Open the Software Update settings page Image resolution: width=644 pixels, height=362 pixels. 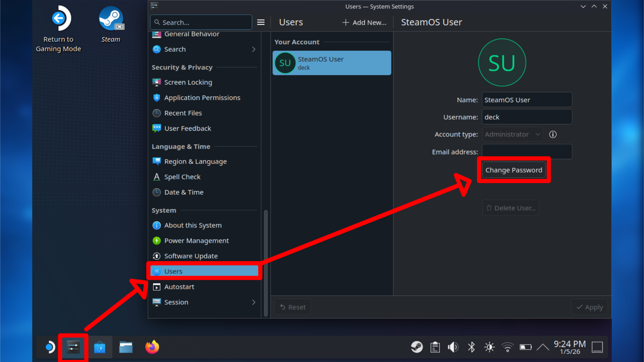(191, 256)
